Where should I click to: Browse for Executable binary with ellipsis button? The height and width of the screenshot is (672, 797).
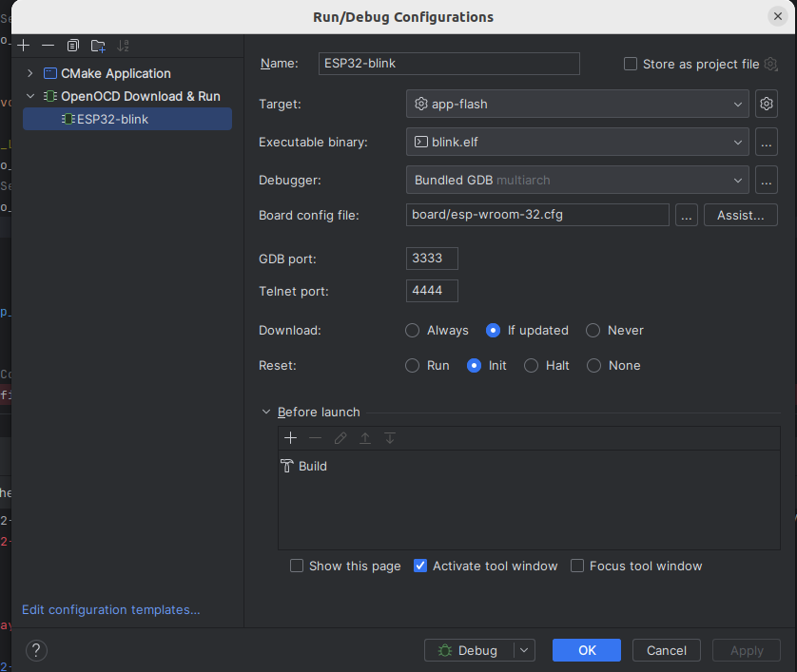[x=766, y=142]
